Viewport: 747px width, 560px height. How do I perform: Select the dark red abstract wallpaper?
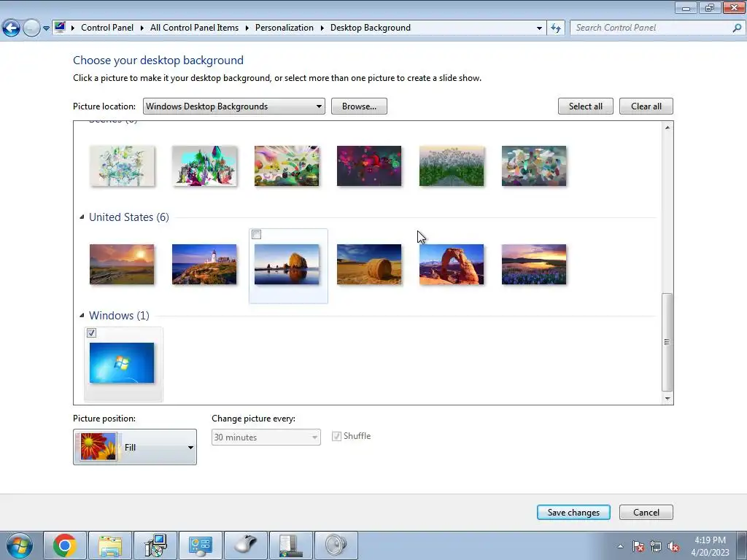coord(369,166)
